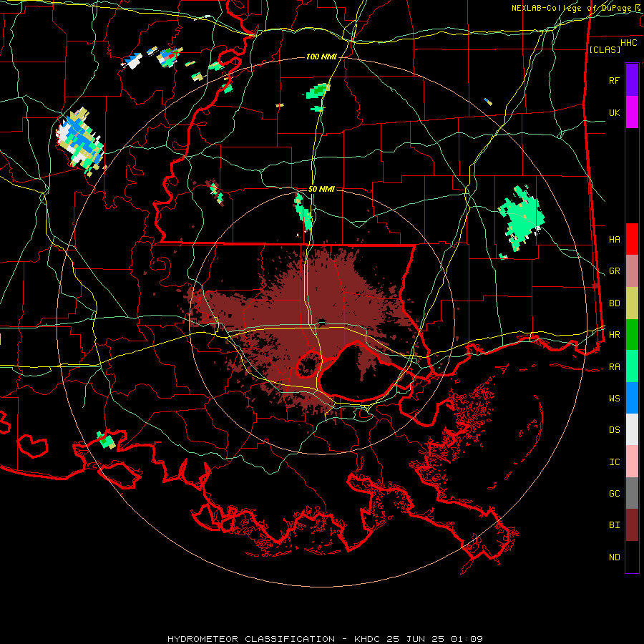Click the 'HHC' product code text

[629, 43]
